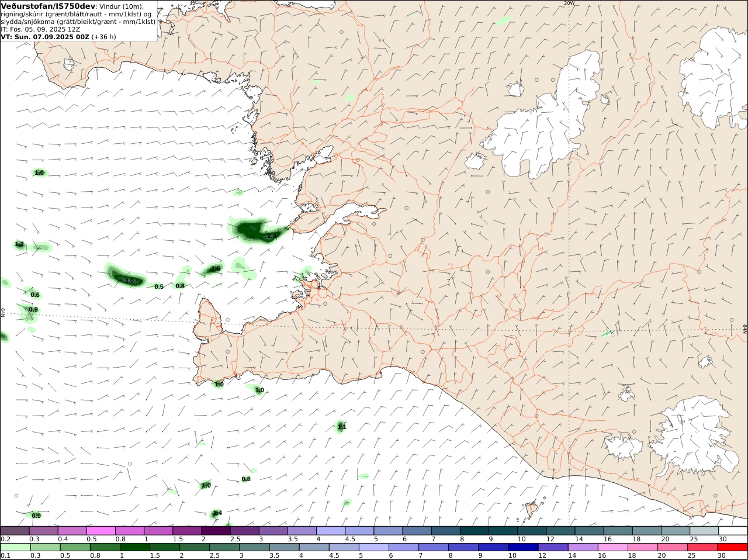Click the light periwinkle 4 swatch in upper legend row

tap(331, 531)
